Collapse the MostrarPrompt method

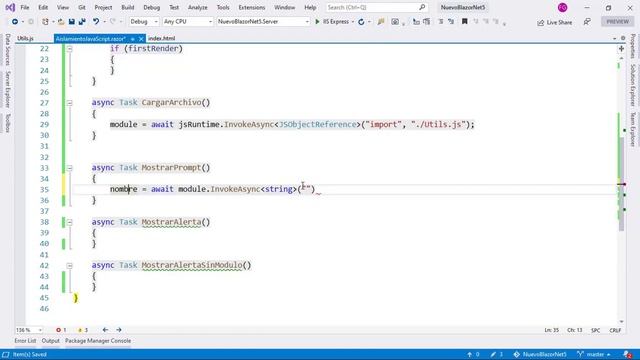click(69, 168)
